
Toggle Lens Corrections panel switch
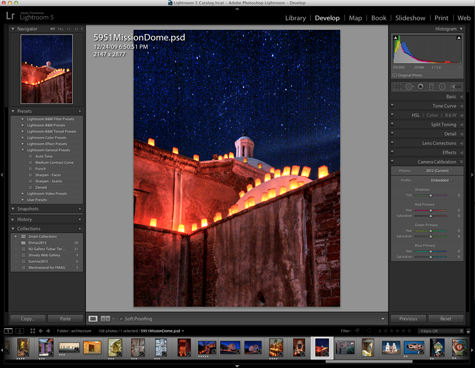tap(392, 142)
